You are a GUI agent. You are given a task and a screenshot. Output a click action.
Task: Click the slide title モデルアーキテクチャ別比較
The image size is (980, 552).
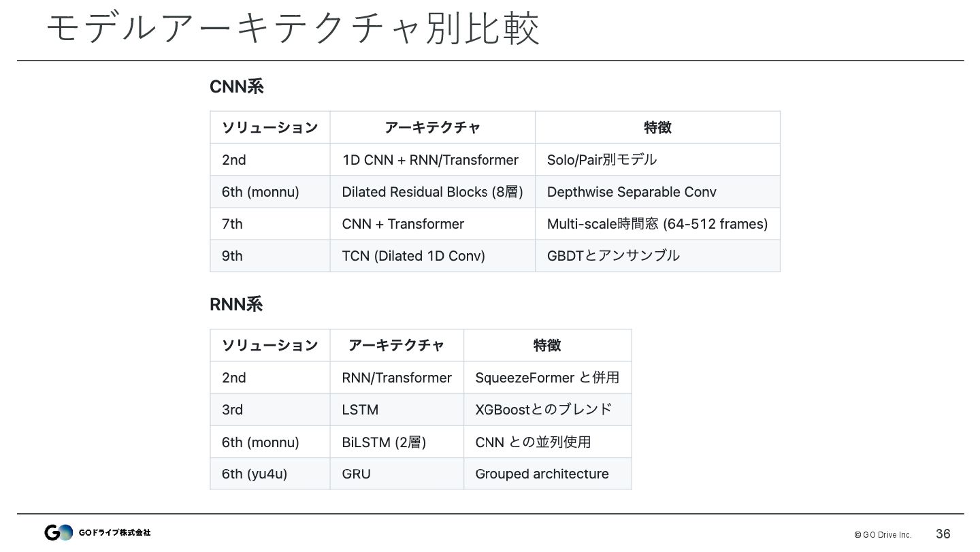293,29
